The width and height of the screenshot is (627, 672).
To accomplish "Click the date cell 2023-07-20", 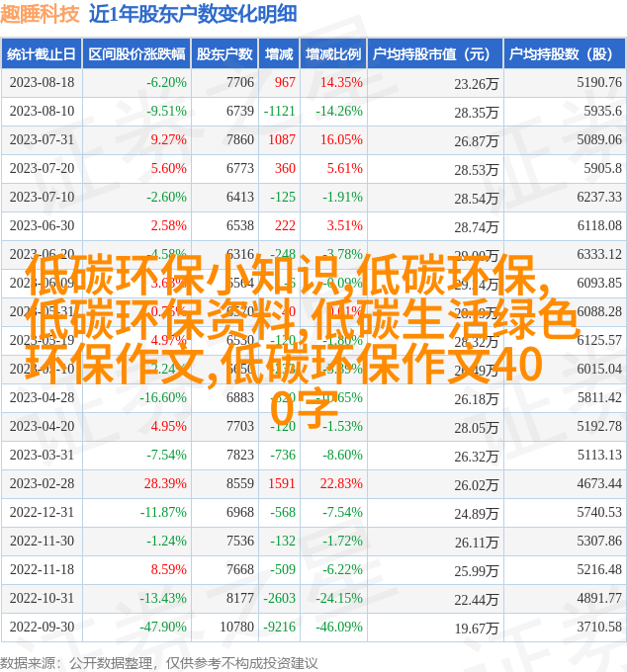I will click(42, 168).
